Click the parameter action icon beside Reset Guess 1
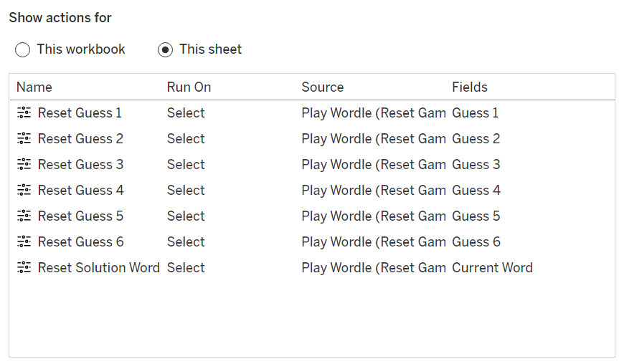Viewport: 619px width, 364px height. click(24, 112)
